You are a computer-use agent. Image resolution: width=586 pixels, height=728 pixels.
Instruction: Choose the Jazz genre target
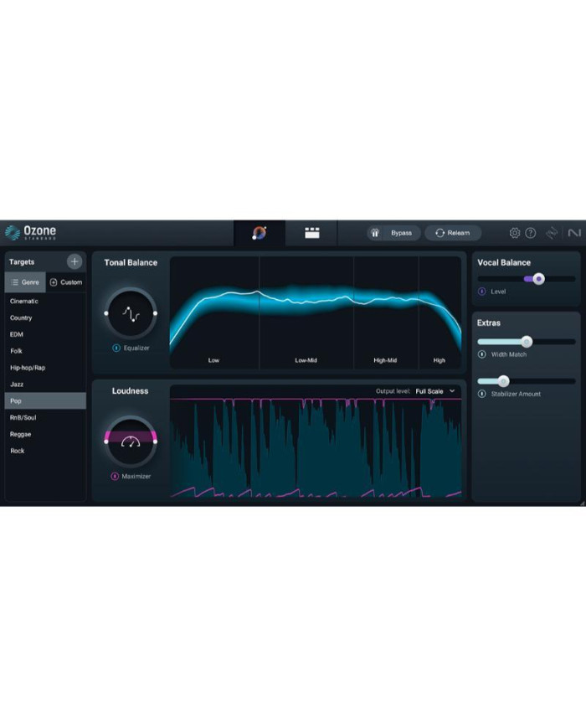45,385
